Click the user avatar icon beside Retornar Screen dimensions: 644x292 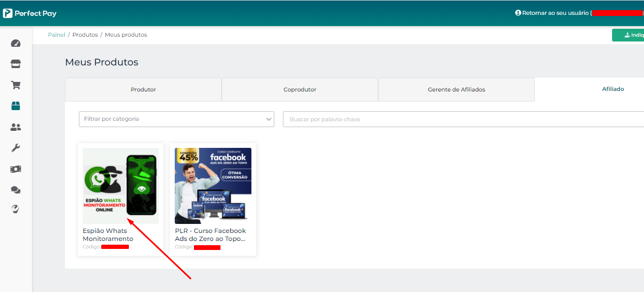click(x=518, y=13)
